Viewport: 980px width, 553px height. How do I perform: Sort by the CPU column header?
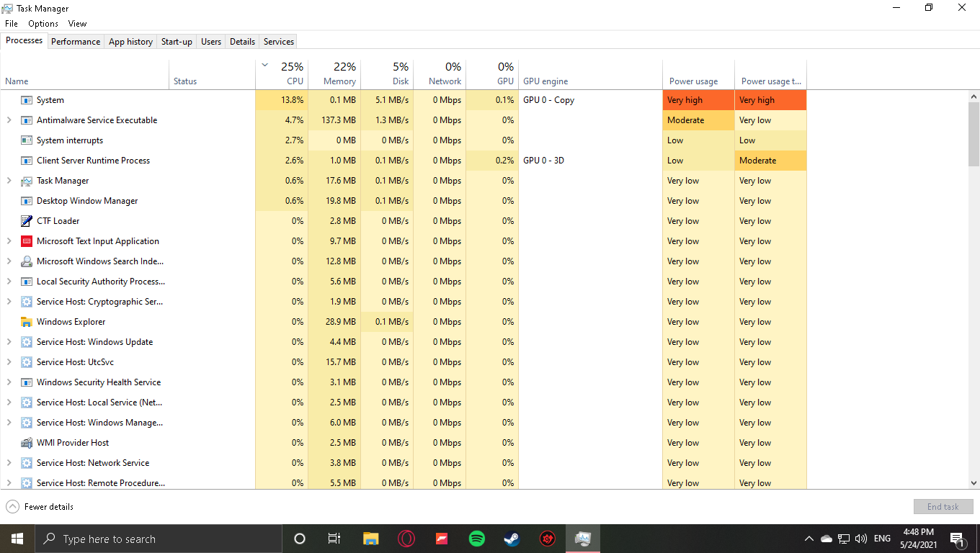pyautogui.click(x=282, y=74)
